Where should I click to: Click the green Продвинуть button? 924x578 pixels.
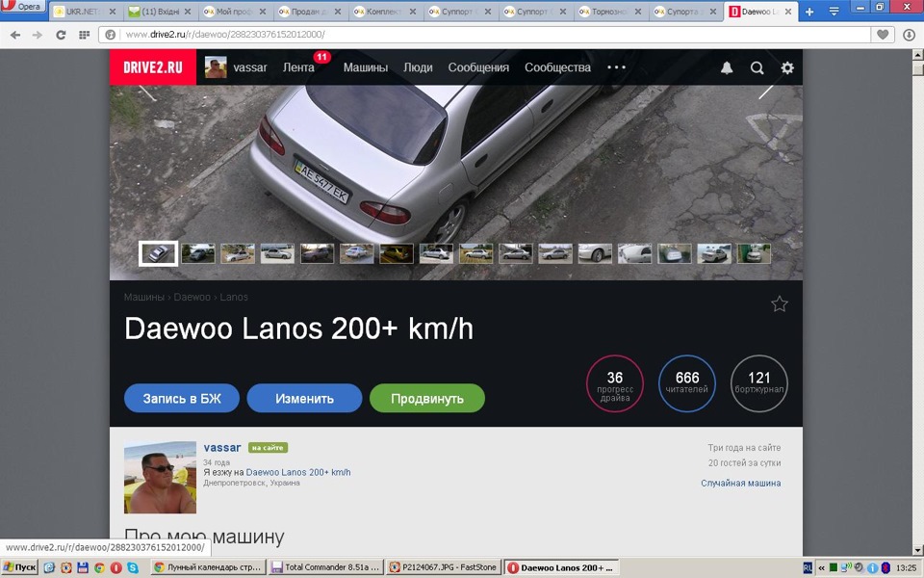pos(427,398)
